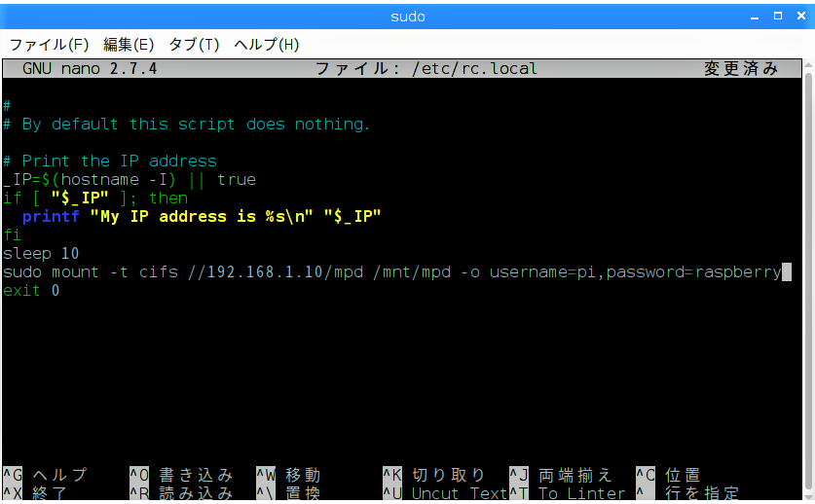Click the printf 'My IP address is' line
This screenshot has width=815, height=504.
(202, 217)
